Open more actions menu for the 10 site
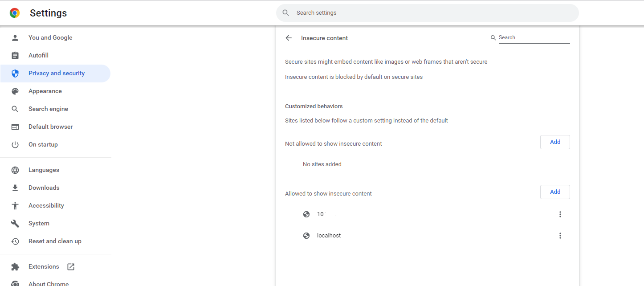The width and height of the screenshot is (644, 286). click(x=560, y=214)
